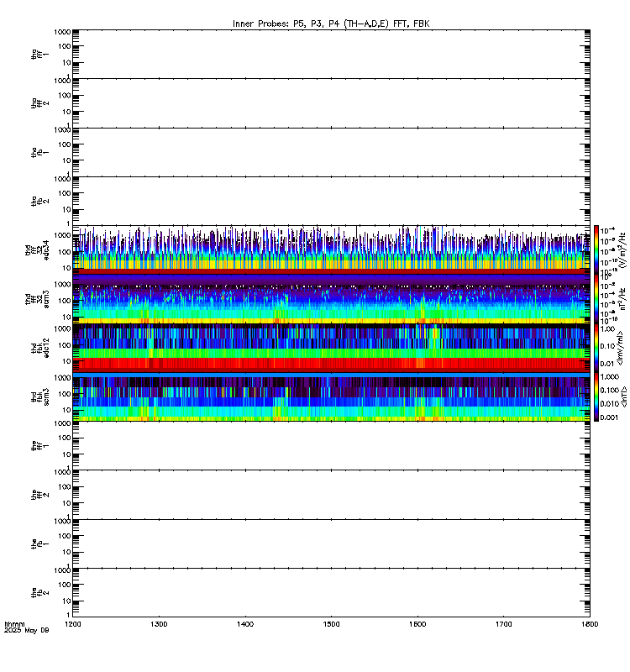
Task: Click the 1000 tick label of tha fff 1 panel
Action: [x=62, y=32]
